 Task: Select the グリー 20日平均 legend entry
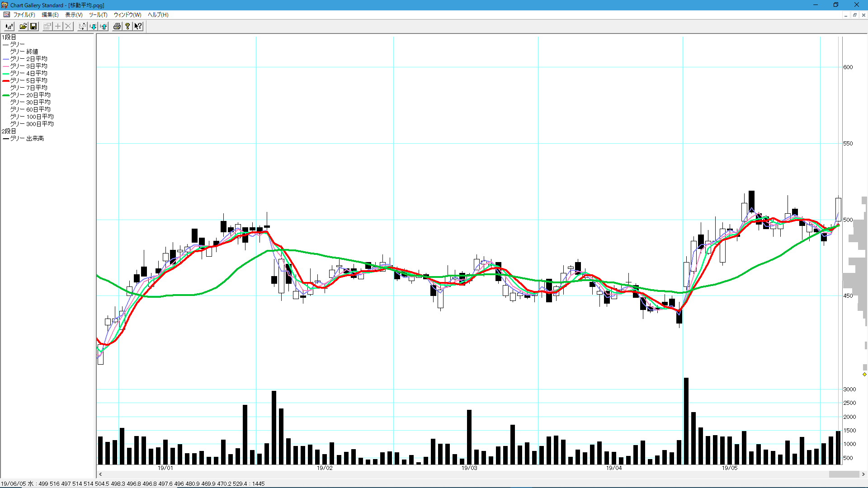click(x=30, y=95)
